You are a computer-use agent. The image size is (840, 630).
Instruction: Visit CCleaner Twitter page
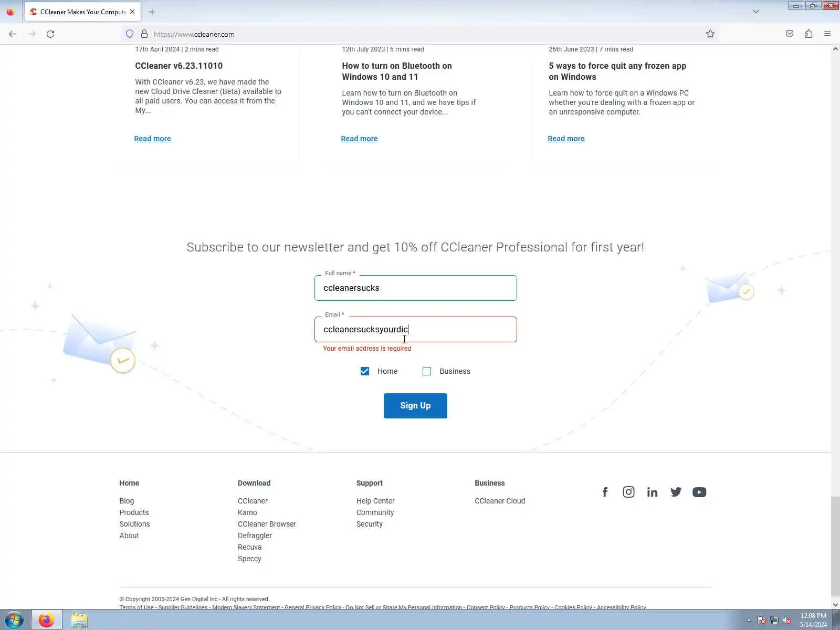point(676,492)
